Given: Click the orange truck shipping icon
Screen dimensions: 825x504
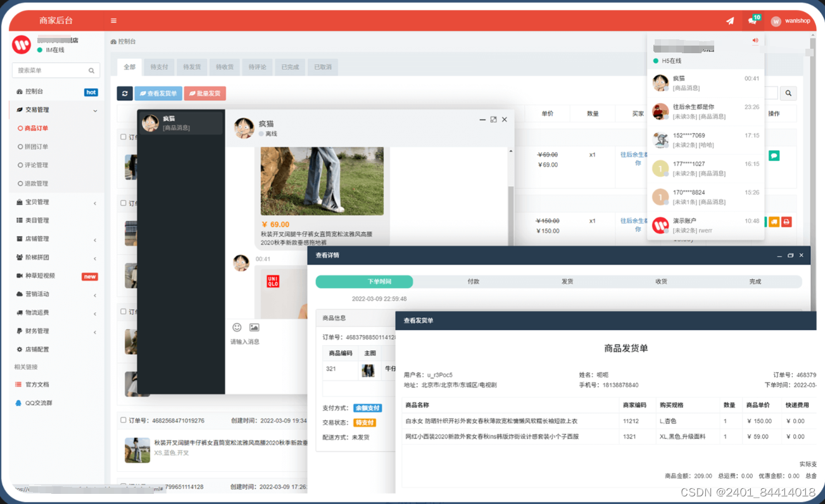Looking at the screenshot, I should pyautogui.click(x=774, y=222).
